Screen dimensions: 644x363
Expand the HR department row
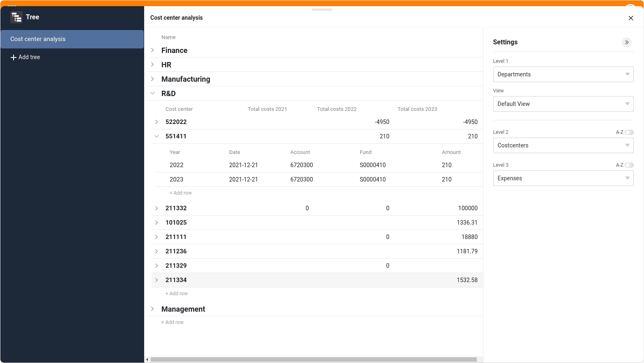(x=152, y=64)
